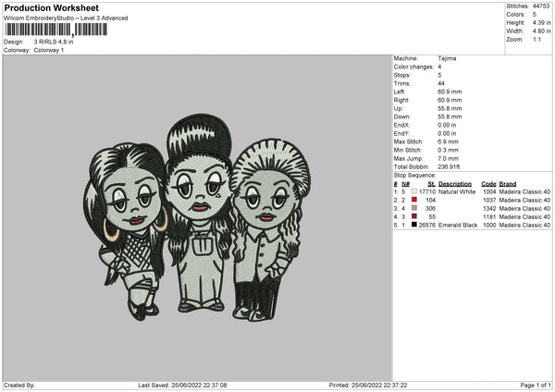Select the Emerald Black color swatch
This screenshot has height=392, width=555.
(413, 225)
